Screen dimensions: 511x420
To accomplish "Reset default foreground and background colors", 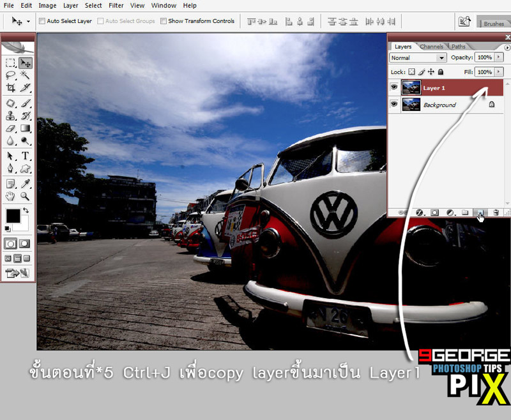I will click(7, 229).
